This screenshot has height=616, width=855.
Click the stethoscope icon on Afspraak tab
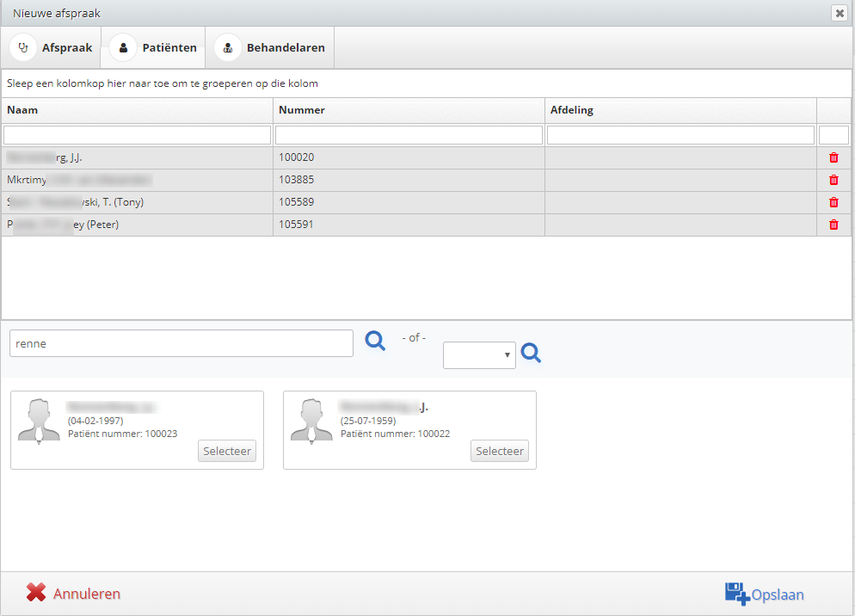pos(23,47)
